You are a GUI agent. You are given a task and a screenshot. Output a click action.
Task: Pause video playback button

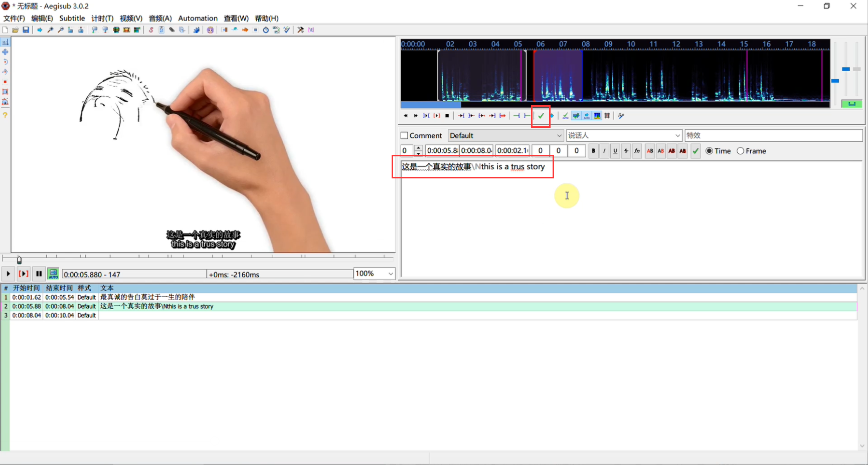[x=39, y=274]
